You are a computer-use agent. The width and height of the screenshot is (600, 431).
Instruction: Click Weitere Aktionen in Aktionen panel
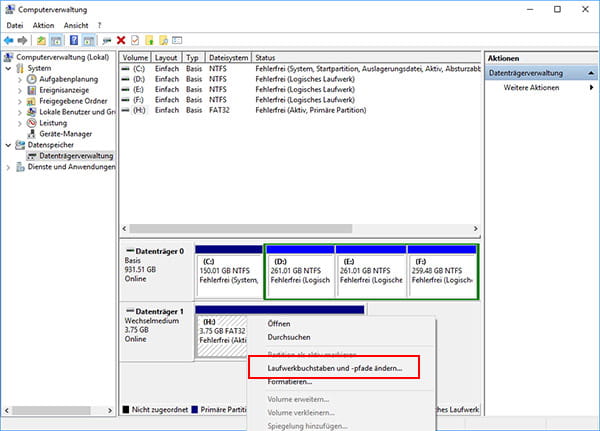pos(531,88)
